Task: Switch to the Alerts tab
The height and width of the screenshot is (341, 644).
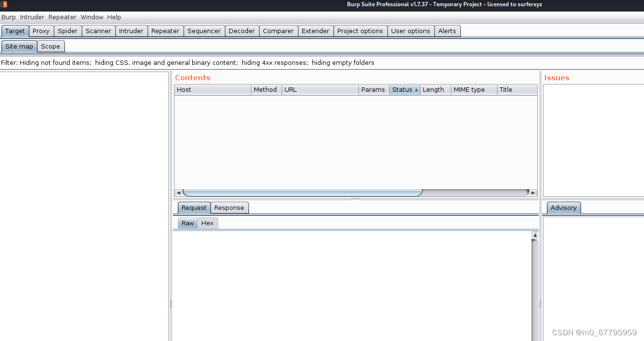Action: coord(447,31)
